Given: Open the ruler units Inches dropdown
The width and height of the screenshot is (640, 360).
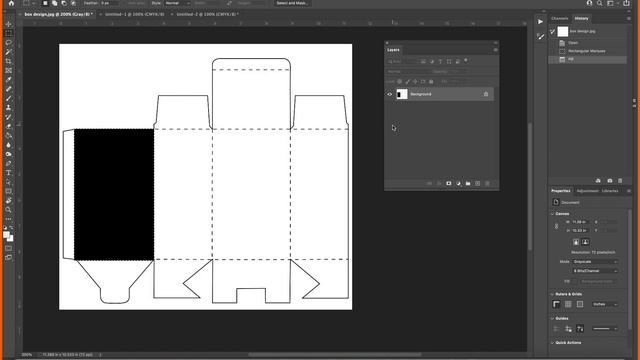Looking at the screenshot, I should point(605,304).
